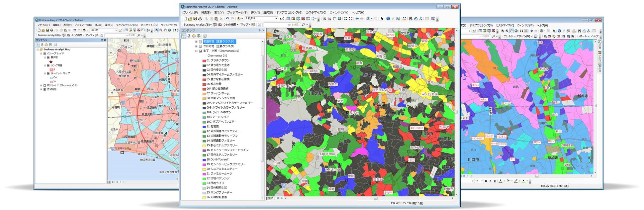Uncheck the グループ レイヤ layer in left window
Viewport: 644px width, 210px height.
(45, 53)
